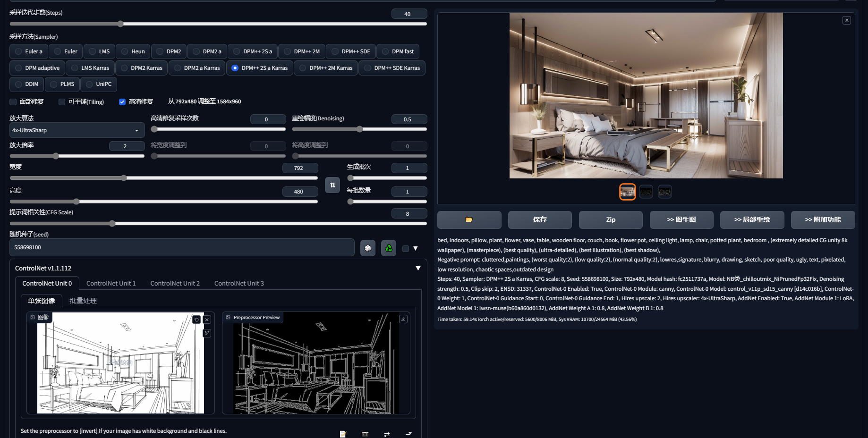
Task: Tick the extra seed checkbox
Action: [406, 249]
